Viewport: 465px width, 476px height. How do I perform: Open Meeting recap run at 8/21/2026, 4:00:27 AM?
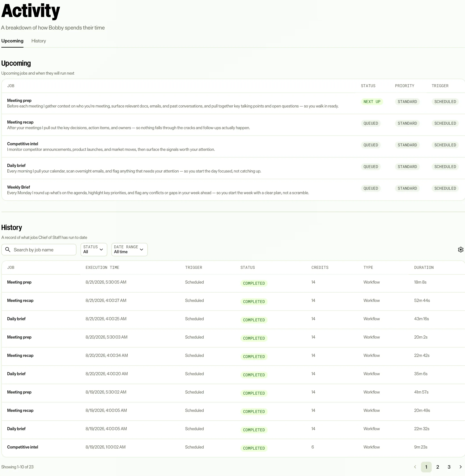[x=233, y=301]
